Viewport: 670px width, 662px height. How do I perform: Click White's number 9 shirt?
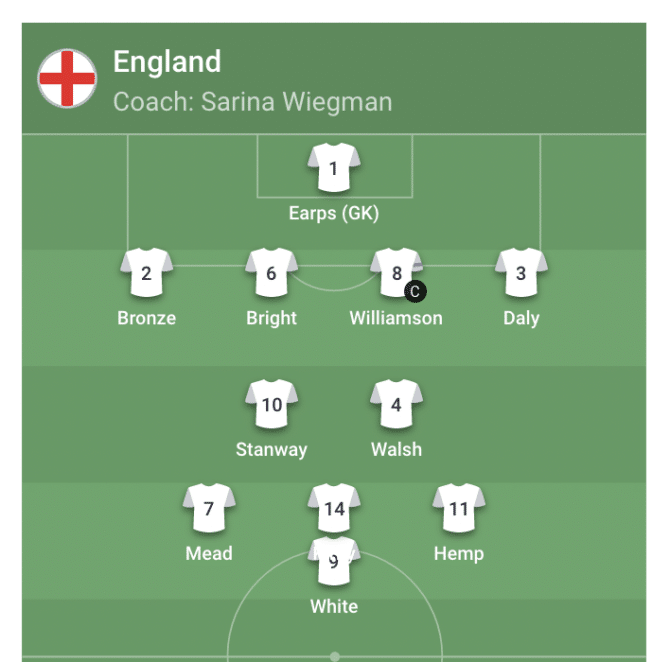pos(334,561)
